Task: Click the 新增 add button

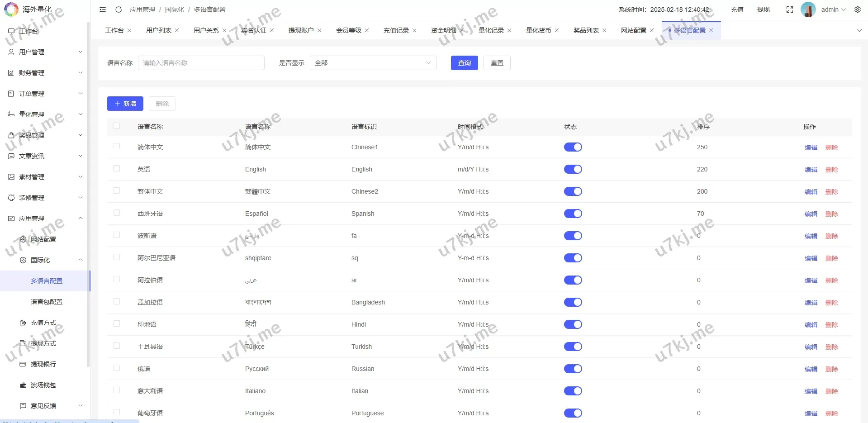Action: pyautogui.click(x=125, y=104)
